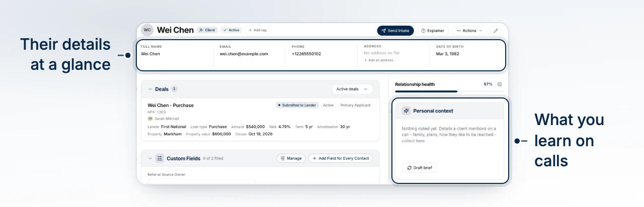The height and width of the screenshot is (207, 644).
Task: Toggle the Client type tag
Action: coord(207,30)
